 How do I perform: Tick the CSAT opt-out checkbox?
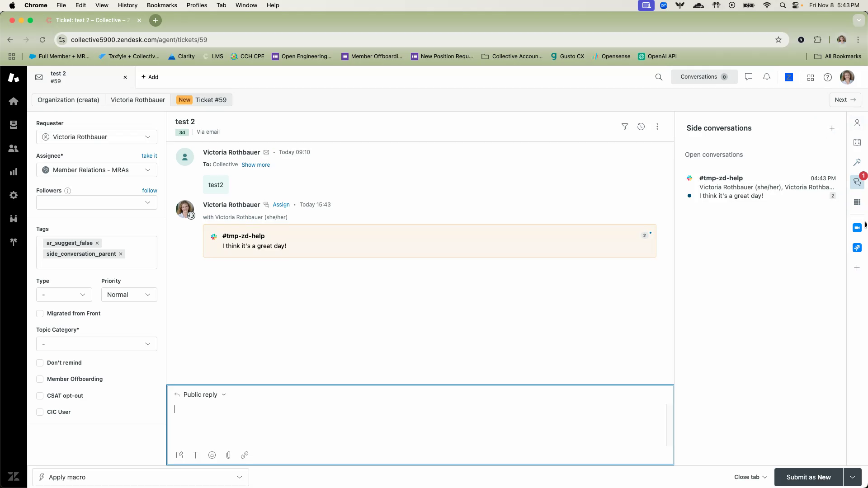point(40,396)
